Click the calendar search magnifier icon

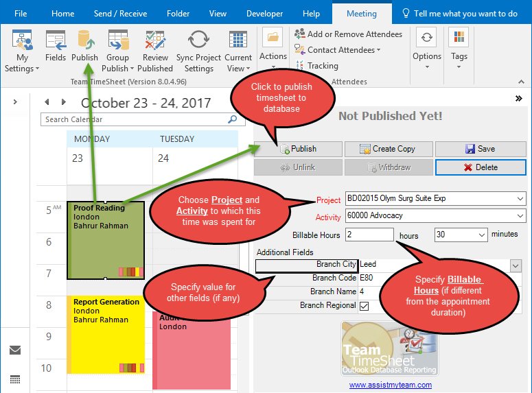click(x=232, y=119)
